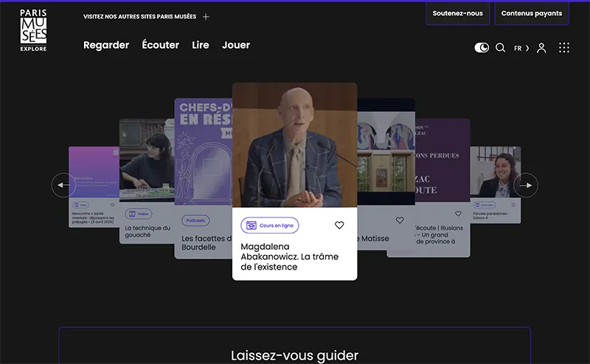Screen dimensions: 590x364
Task: Click the Contenus payants button
Action: pyautogui.click(x=532, y=13)
